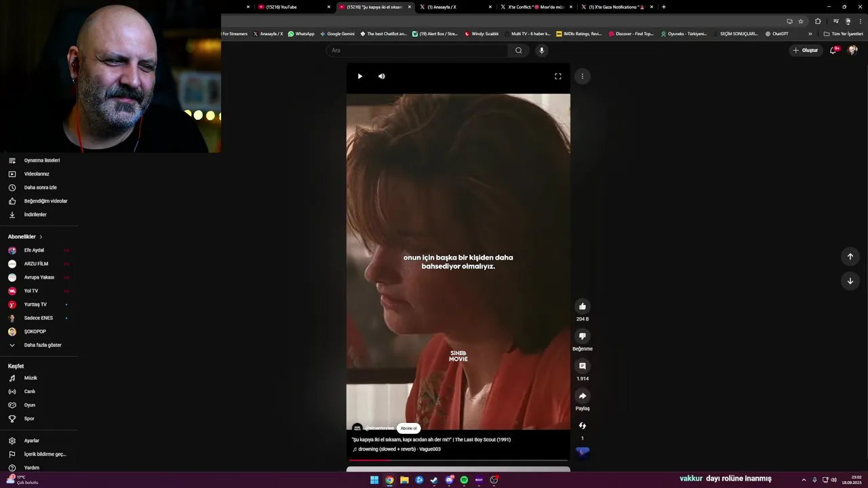Open the Google Gemini bookmark
Image resolution: width=868 pixels, height=488 pixels.
(337, 34)
